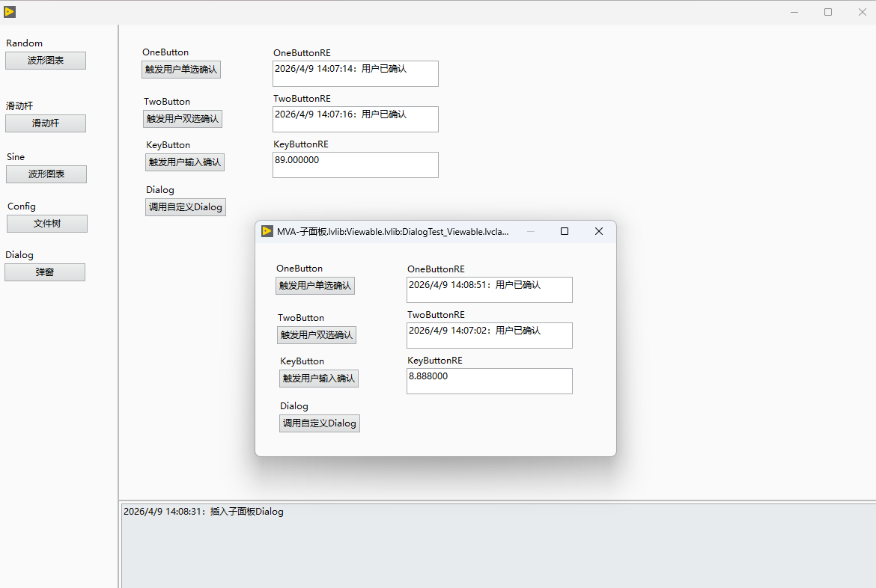Open the Random 波形图表 panel
Image resolution: width=876 pixels, height=588 pixels.
46,61
